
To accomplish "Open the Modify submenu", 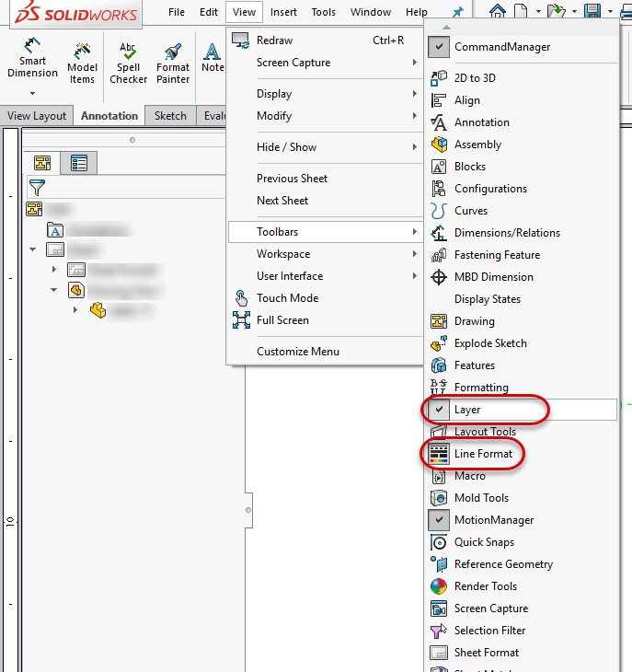I will 326,116.
